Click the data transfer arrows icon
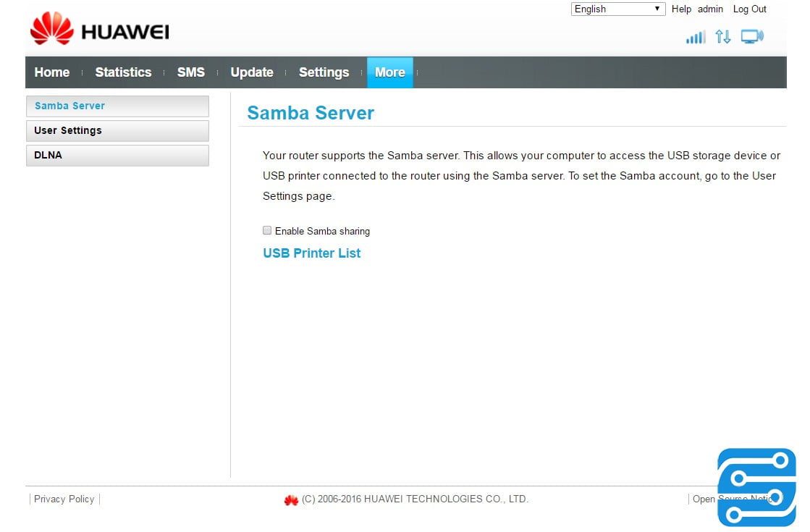 point(722,37)
